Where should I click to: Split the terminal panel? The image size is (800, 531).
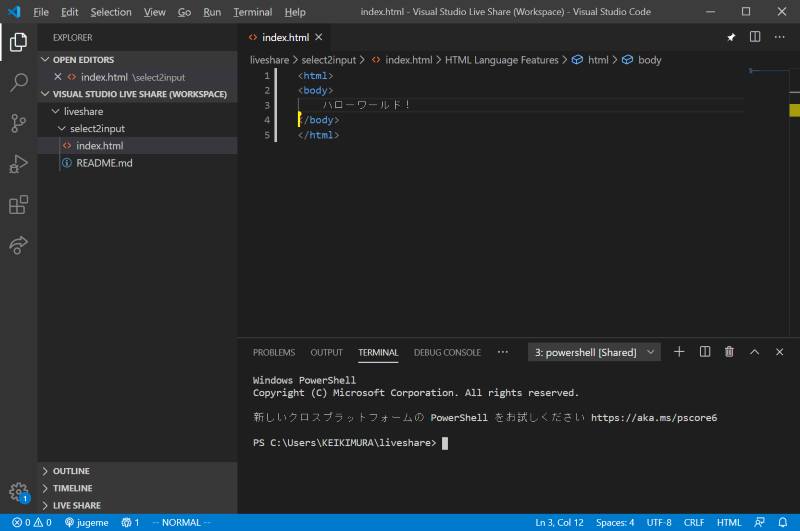point(705,352)
